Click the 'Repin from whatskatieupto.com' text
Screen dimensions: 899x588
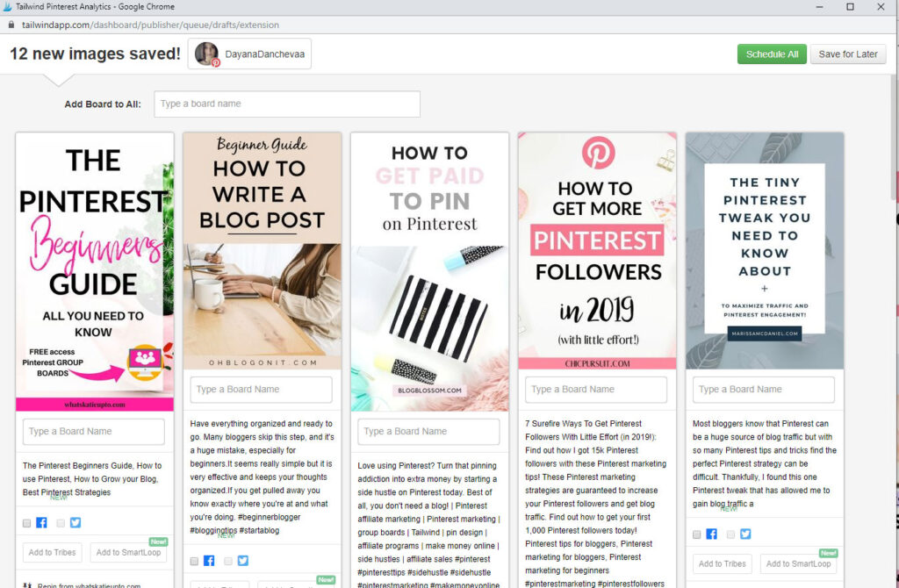[89, 585]
